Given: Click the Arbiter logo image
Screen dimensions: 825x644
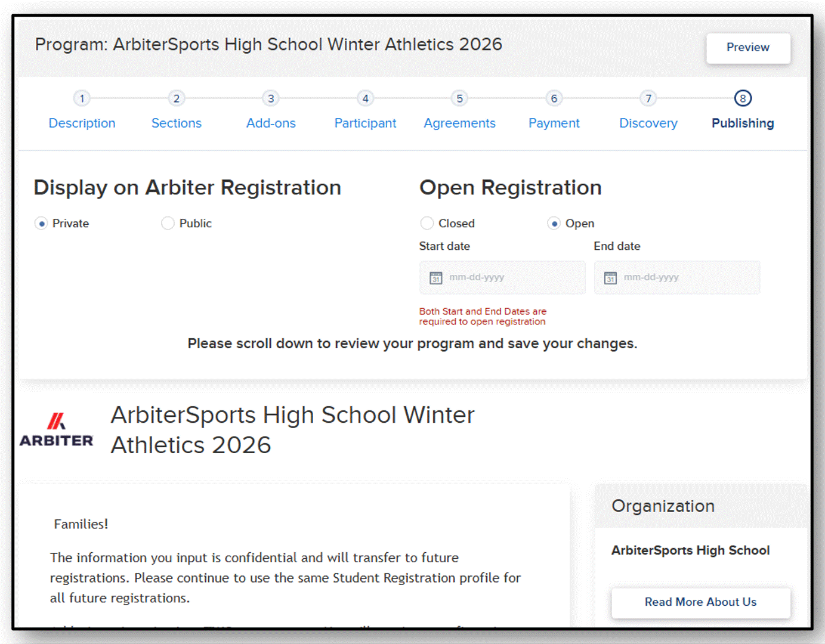Looking at the screenshot, I should pyautogui.click(x=57, y=429).
